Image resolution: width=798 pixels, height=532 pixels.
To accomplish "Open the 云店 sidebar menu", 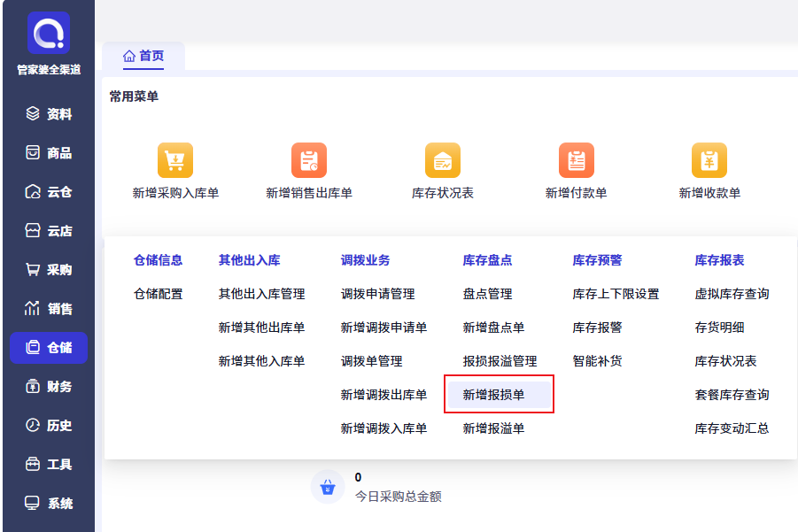I will pyautogui.click(x=49, y=231).
